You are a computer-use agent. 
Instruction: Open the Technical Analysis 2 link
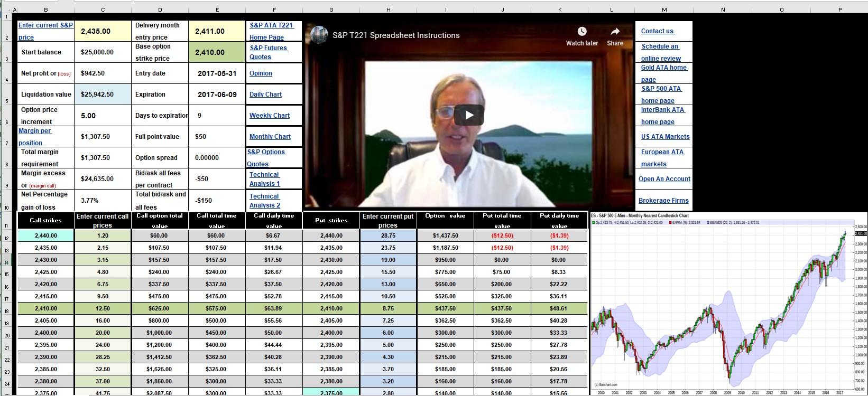(265, 201)
